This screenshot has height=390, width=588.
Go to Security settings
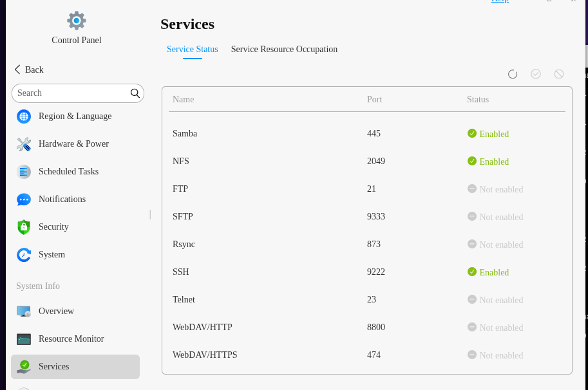pyautogui.click(x=75, y=227)
